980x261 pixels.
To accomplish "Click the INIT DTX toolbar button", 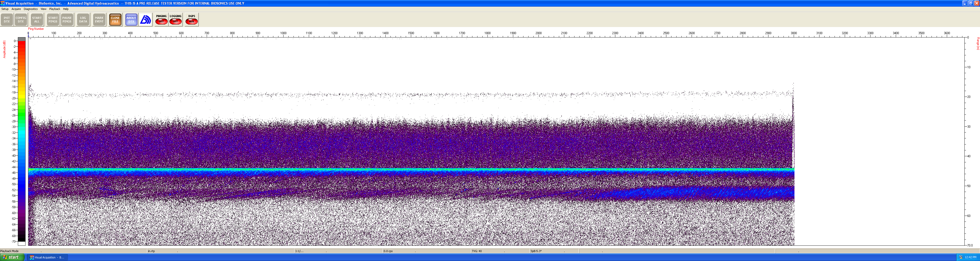I will 7,19.
